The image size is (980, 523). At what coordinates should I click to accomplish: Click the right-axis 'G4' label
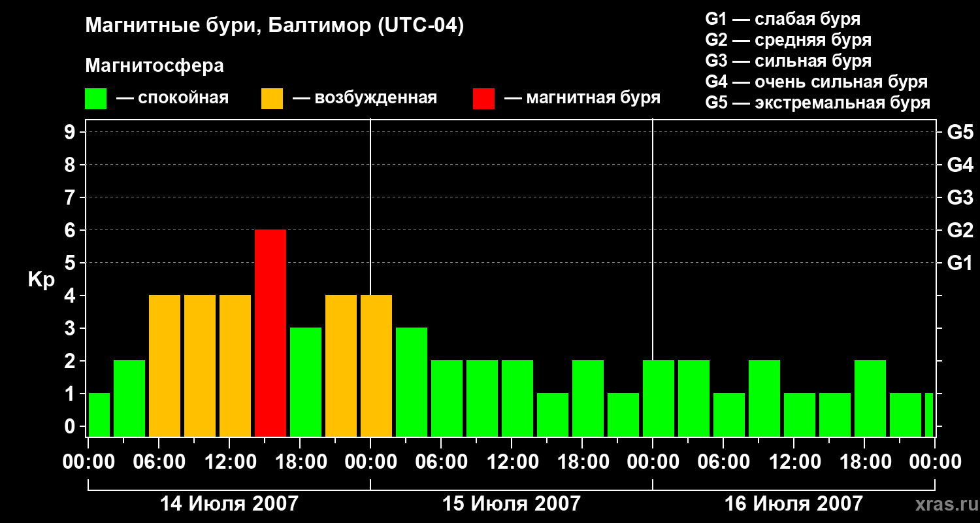pos(960,165)
